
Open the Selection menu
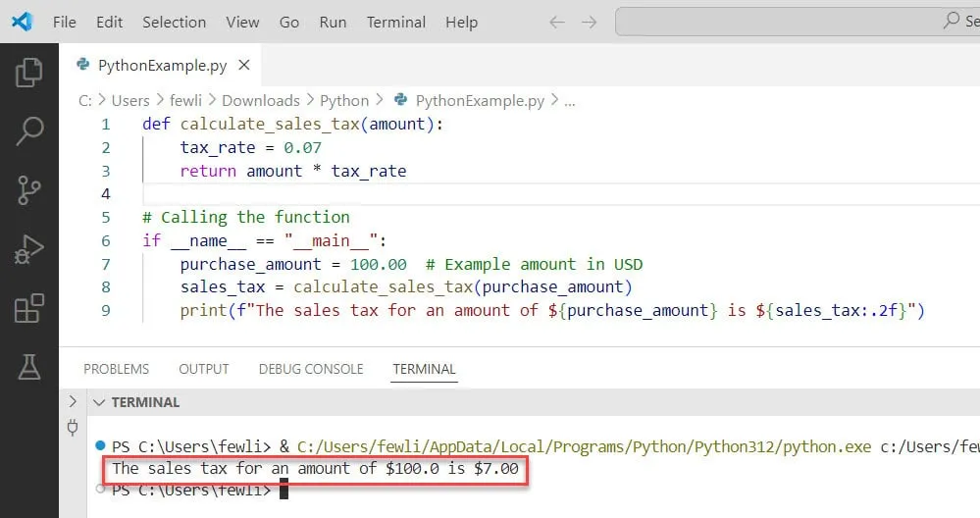click(174, 22)
